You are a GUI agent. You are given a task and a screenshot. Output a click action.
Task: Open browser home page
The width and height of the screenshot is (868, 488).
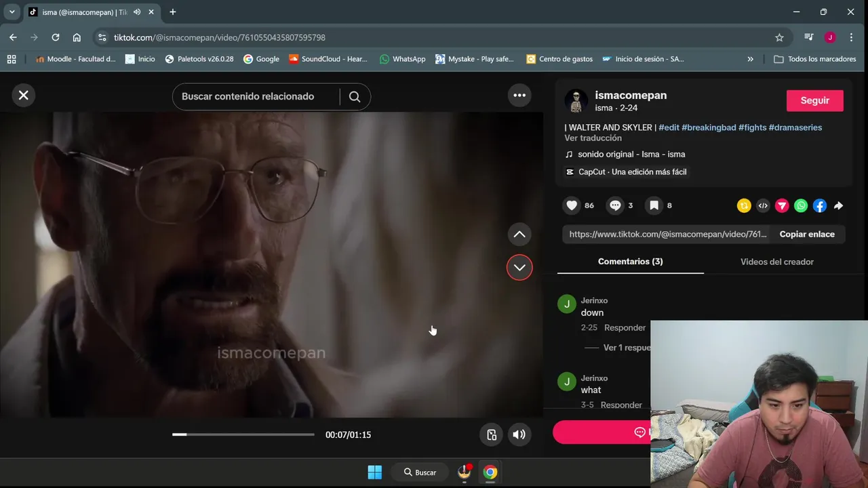(x=77, y=37)
